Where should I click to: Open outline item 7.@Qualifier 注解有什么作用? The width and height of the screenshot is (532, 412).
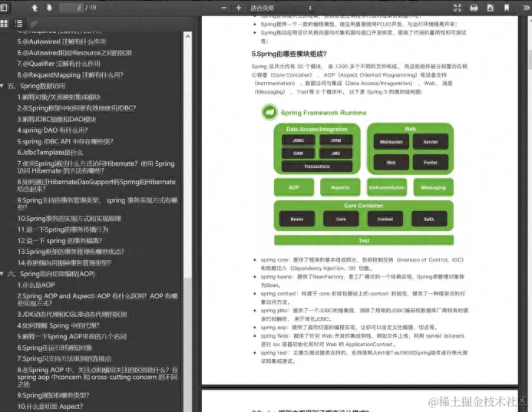(58, 64)
